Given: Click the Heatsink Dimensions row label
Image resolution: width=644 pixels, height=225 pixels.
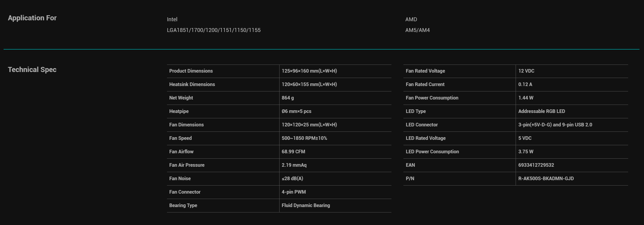Looking at the screenshot, I should (192, 85).
